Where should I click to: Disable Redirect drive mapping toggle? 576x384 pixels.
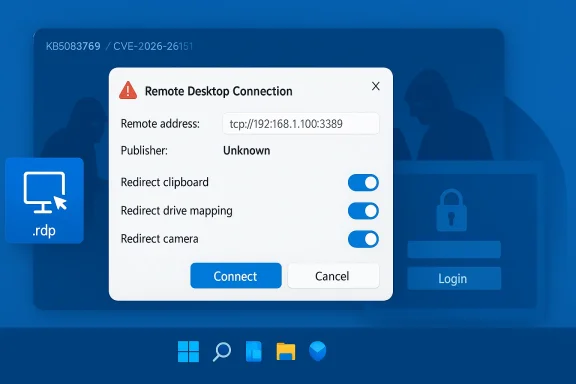tap(363, 211)
